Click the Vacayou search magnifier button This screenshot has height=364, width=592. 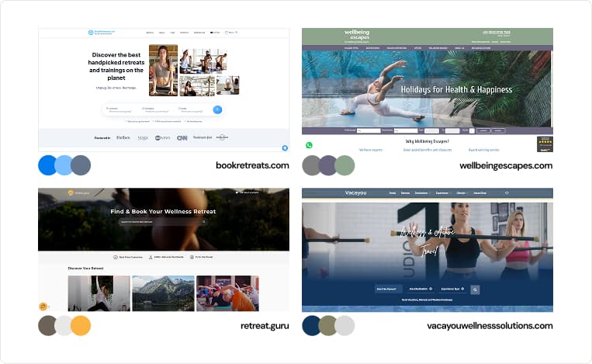pyautogui.click(x=475, y=289)
